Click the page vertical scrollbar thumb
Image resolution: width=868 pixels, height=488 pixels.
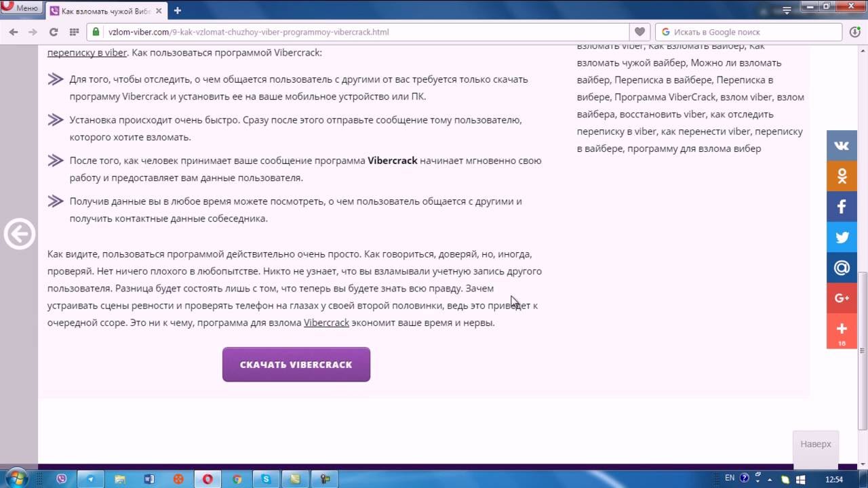click(x=863, y=350)
